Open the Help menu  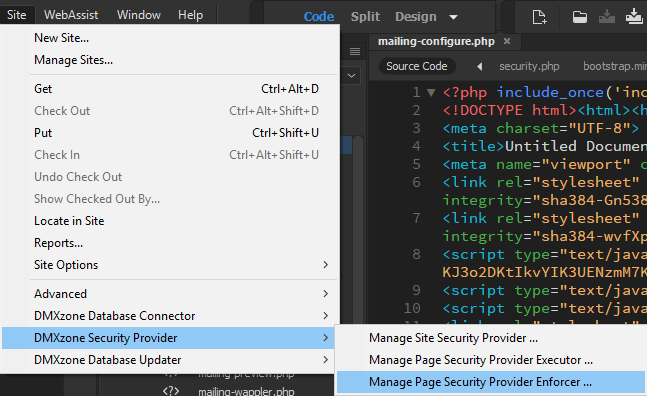pos(190,15)
